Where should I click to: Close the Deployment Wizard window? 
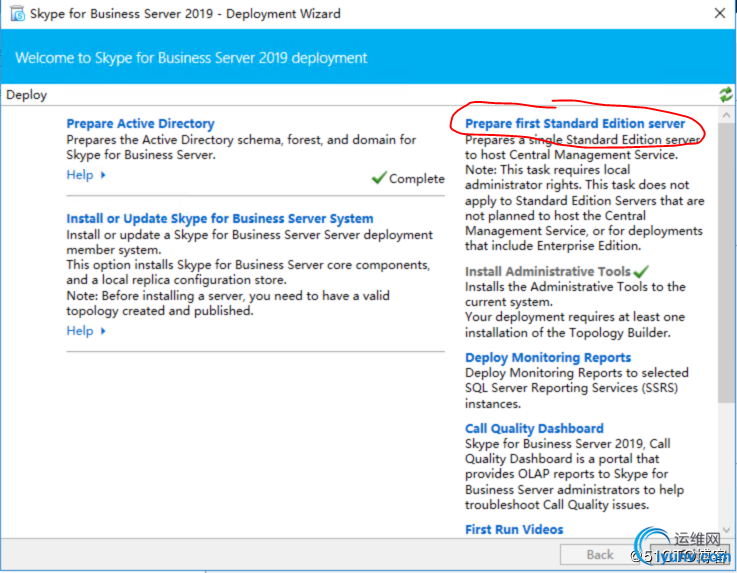pyautogui.click(x=720, y=13)
